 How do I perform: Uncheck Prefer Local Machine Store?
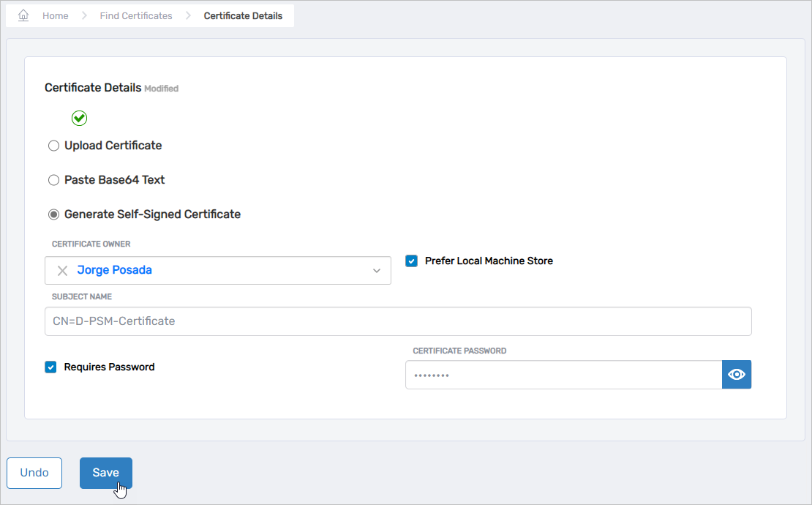412,261
